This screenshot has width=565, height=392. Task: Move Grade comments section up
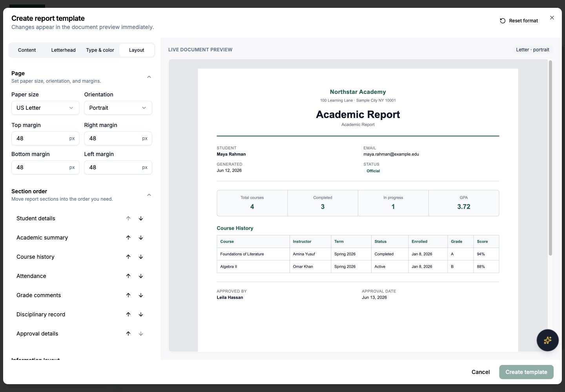tap(128, 295)
